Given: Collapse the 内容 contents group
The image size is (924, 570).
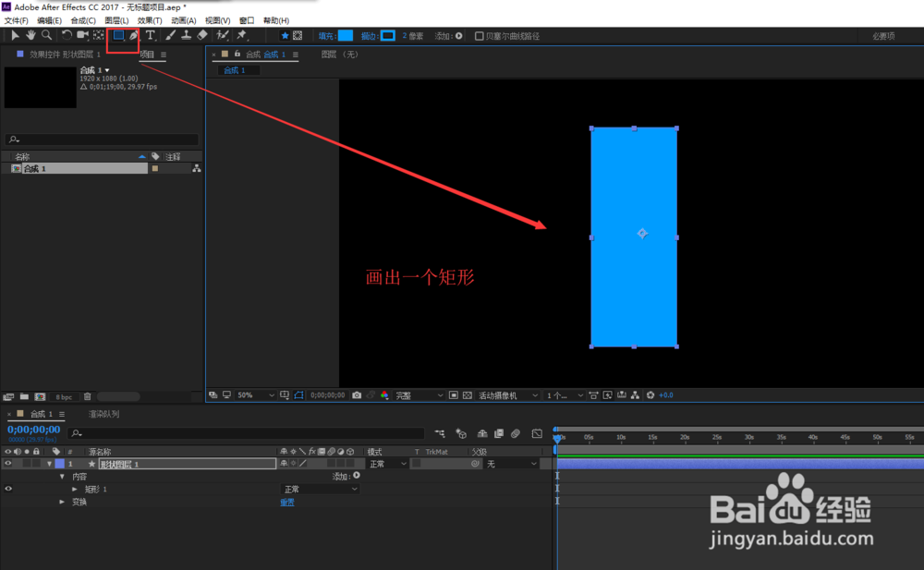Looking at the screenshot, I should pyautogui.click(x=63, y=477).
